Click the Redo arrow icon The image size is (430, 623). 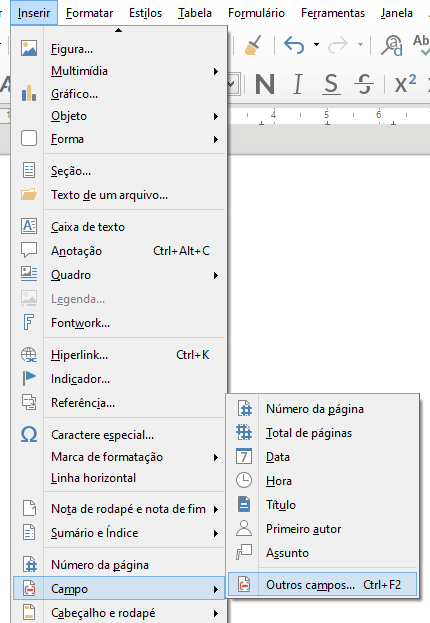[x=338, y=45]
